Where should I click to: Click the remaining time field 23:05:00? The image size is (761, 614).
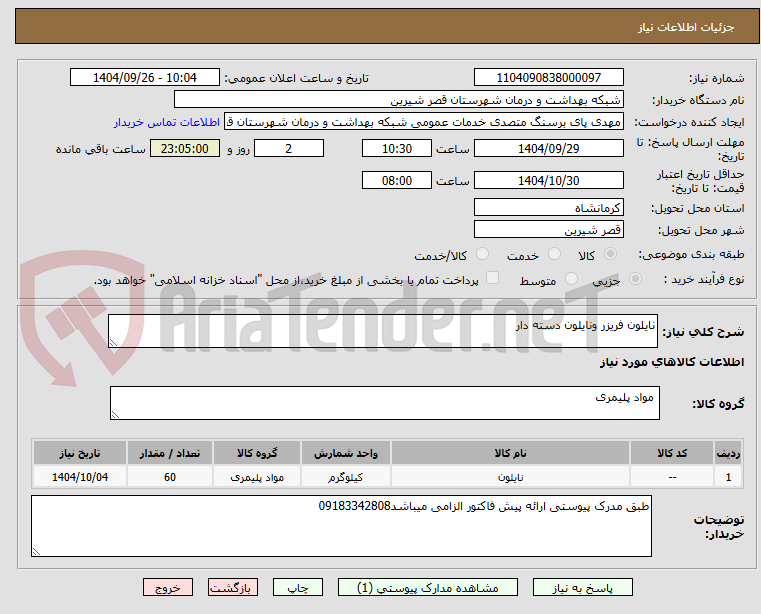pyautogui.click(x=184, y=148)
